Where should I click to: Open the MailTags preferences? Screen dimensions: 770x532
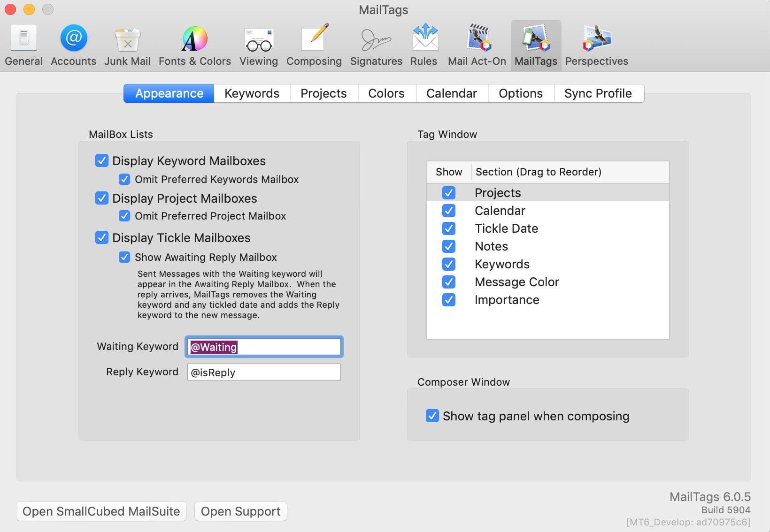tap(535, 45)
